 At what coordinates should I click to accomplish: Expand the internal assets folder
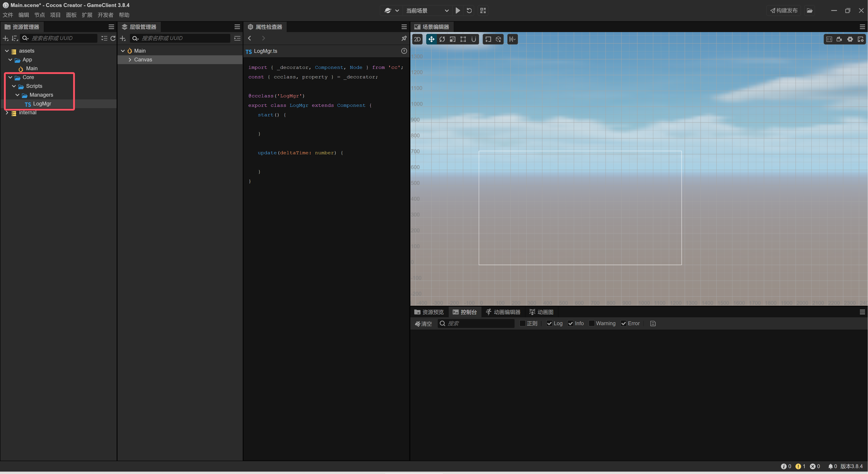(x=7, y=112)
